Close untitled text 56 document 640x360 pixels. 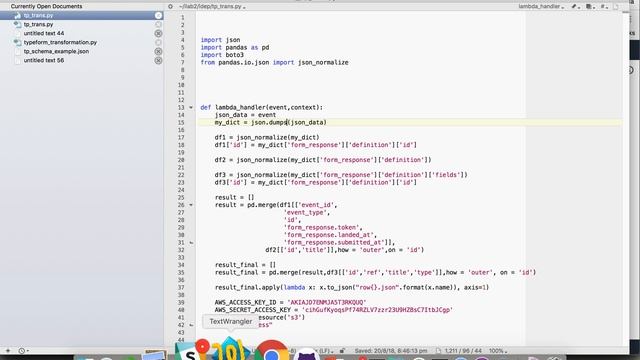[x=158, y=60]
